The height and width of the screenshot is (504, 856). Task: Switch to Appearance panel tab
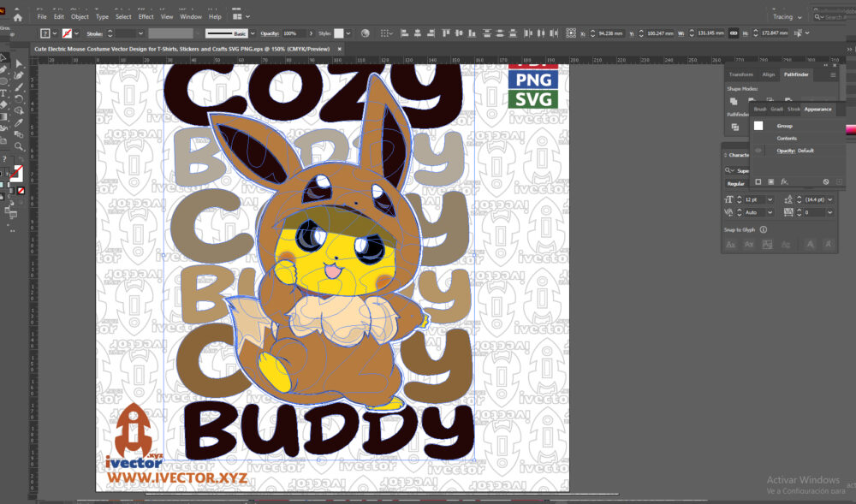817,109
